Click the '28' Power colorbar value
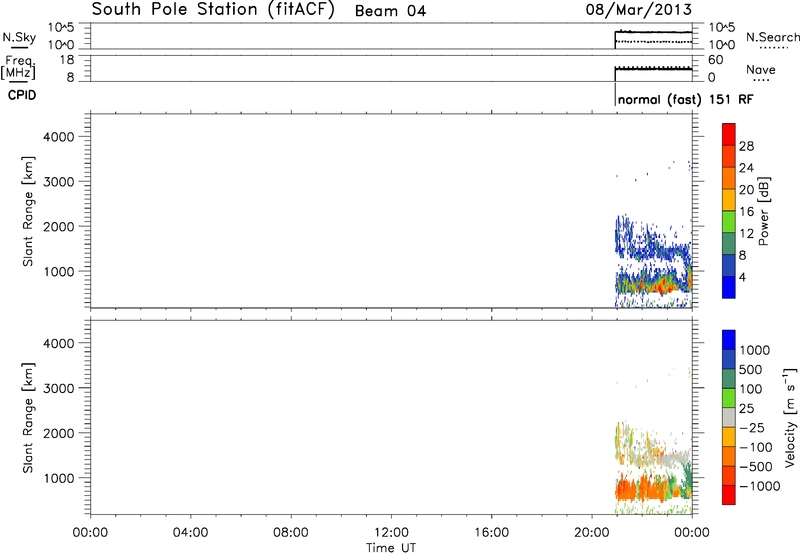800x554 pixels. tap(746, 146)
